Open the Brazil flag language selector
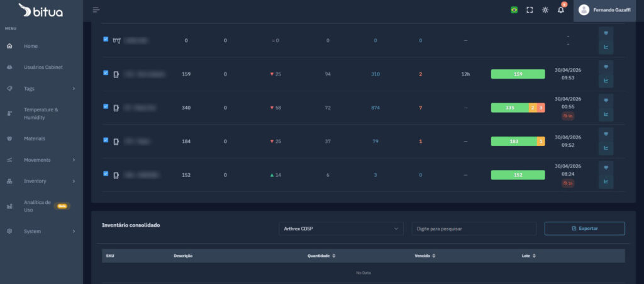The image size is (644, 284). pyautogui.click(x=514, y=10)
